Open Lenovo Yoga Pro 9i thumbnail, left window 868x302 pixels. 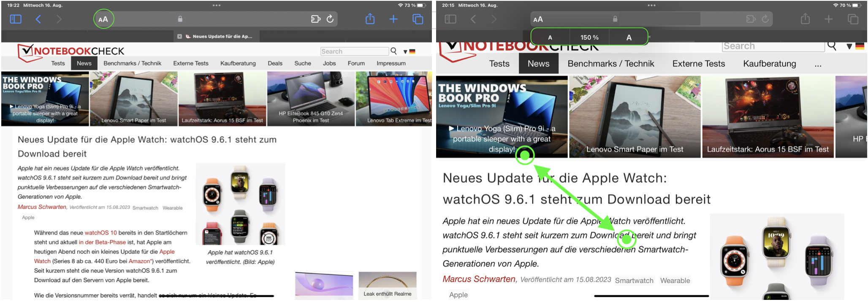[x=45, y=99]
